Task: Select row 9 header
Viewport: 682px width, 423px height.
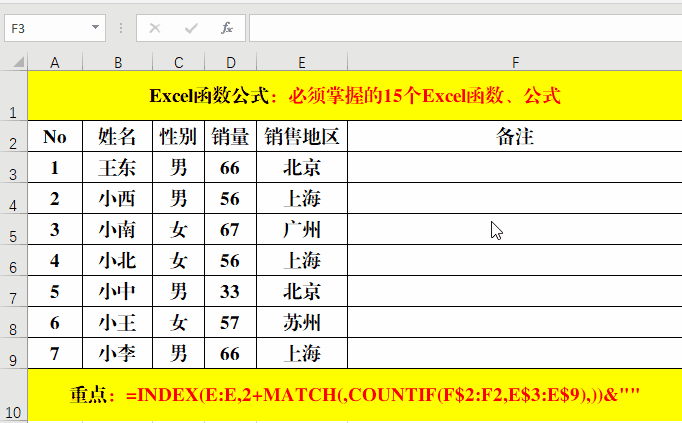Action: pyautogui.click(x=13, y=353)
